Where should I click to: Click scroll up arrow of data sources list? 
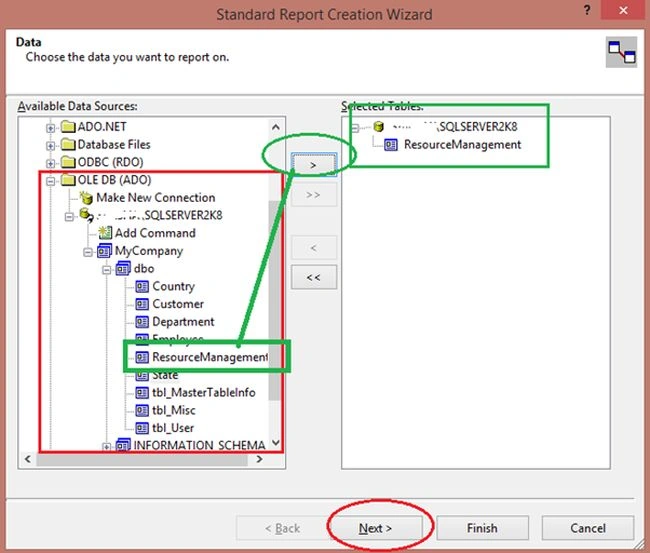(x=276, y=127)
